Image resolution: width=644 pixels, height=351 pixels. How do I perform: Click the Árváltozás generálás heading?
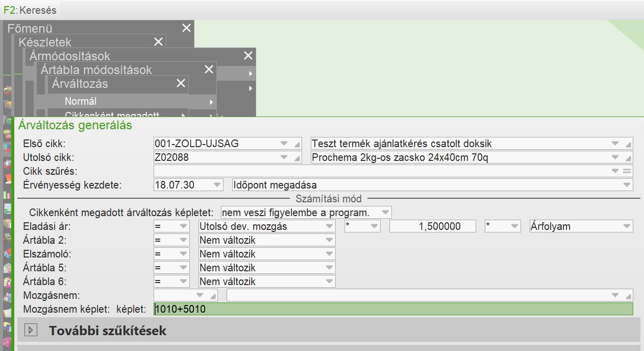pyautogui.click(x=75, y=125)
